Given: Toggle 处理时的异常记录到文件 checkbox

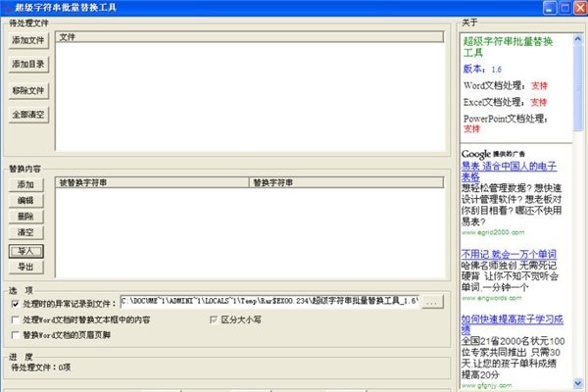Looking at the screenshot, I should click(x=16, y=304).
